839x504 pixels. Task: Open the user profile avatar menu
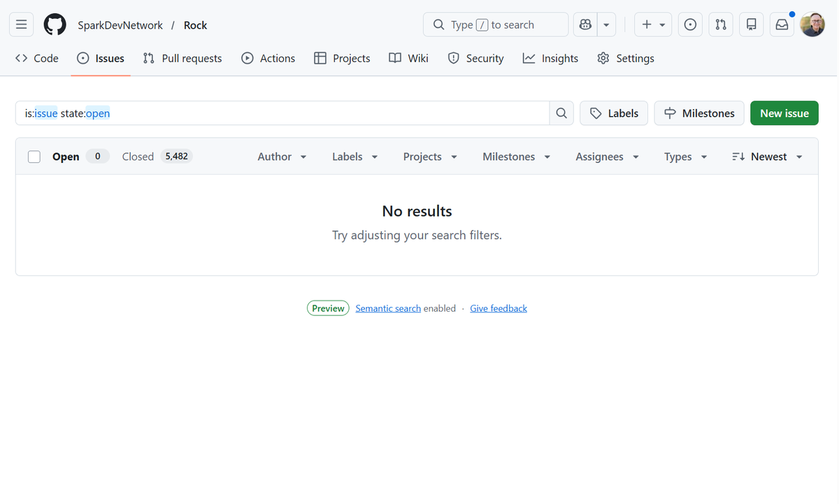click(x=812, y=24)
